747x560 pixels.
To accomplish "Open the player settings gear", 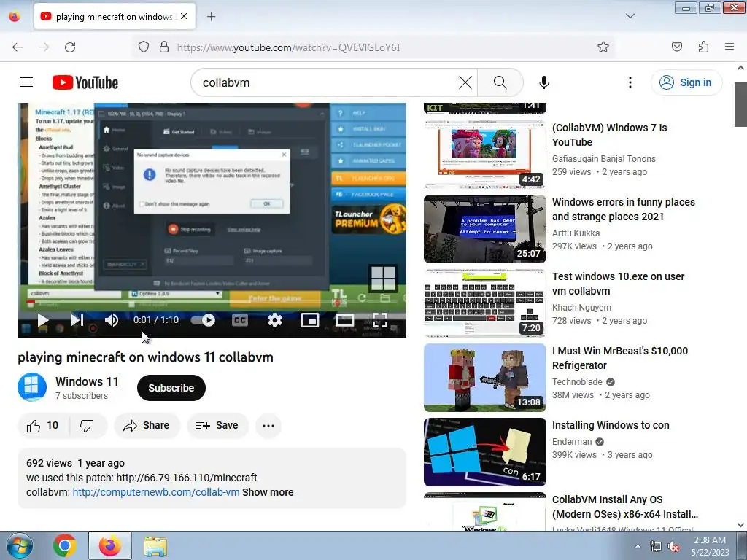I will click(275, 320).
